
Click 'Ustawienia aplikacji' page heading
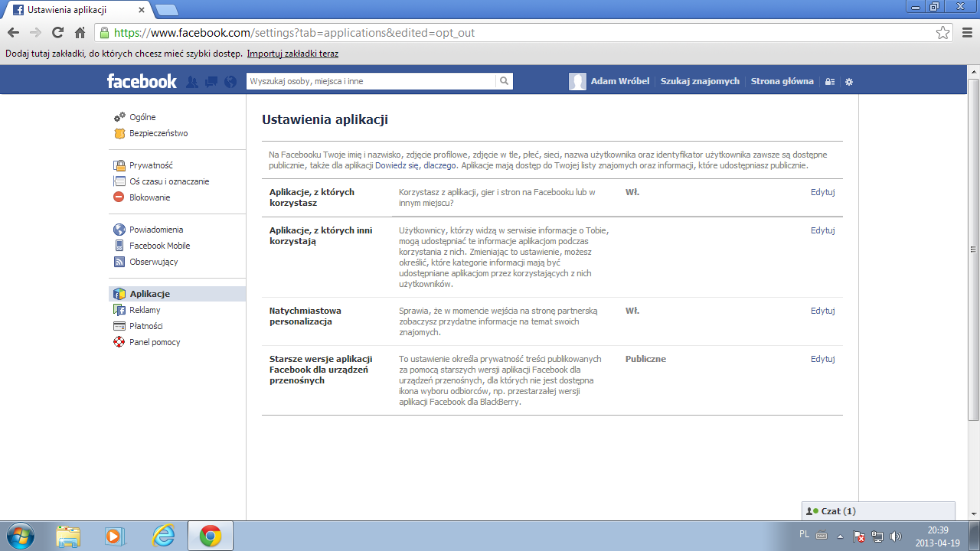click(325, 119)
